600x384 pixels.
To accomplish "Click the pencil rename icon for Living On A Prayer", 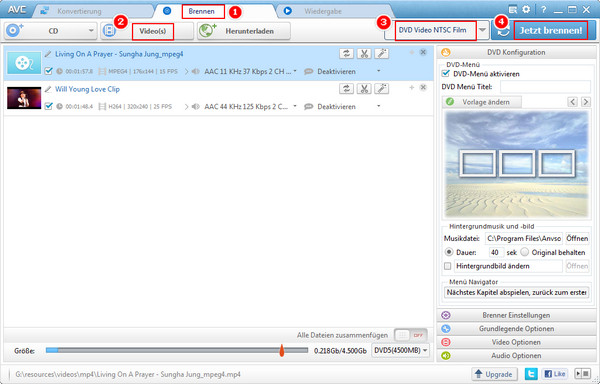I will pyautogui.click(x=48, y=54).
